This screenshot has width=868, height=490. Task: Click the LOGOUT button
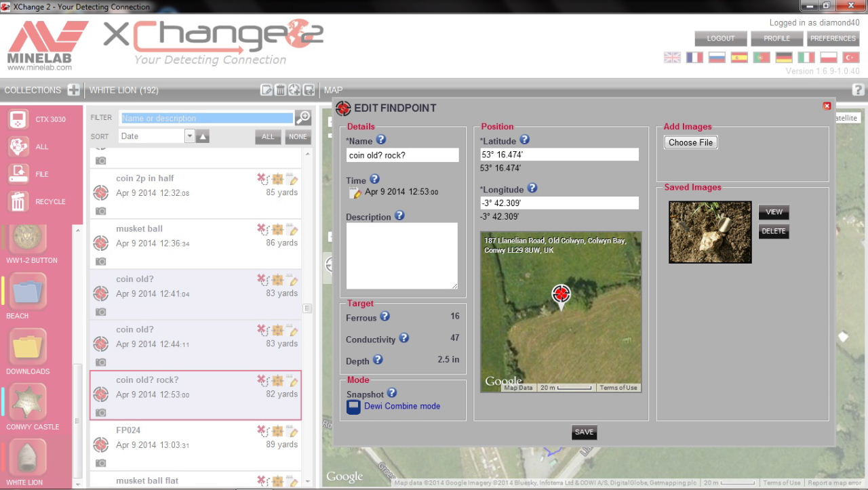click(721, 39)
